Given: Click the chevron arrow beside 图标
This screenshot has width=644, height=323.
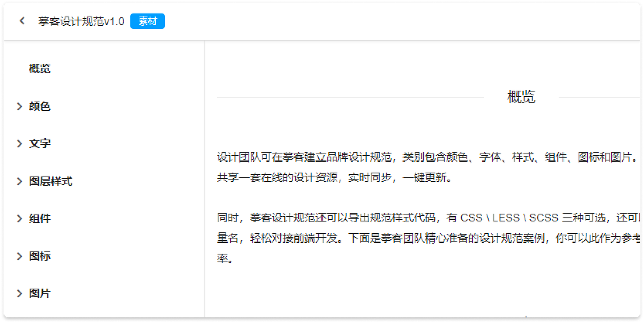Looking at the screenshot, I should (20, 256).
